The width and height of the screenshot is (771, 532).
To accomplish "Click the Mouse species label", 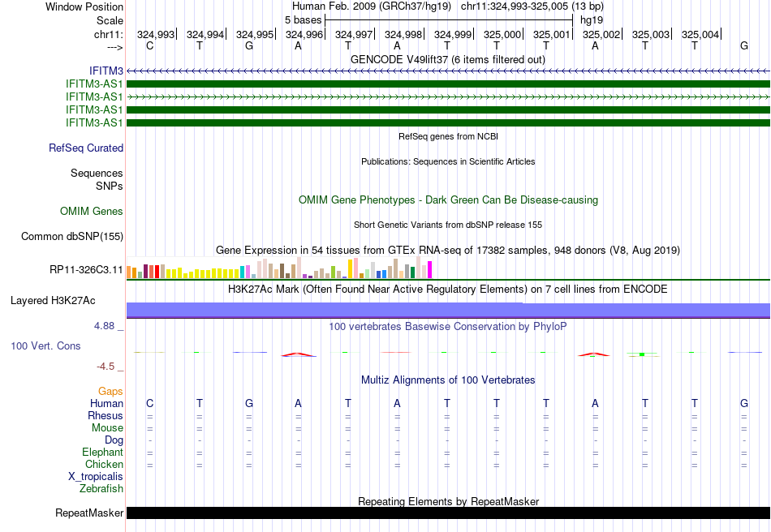I will (107, 428).
